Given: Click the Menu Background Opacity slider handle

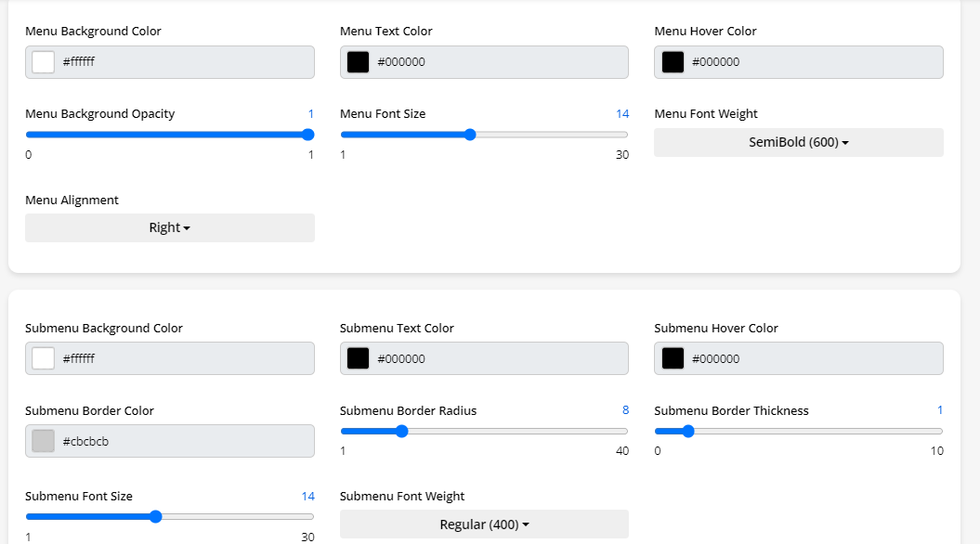Looking at the screenshot, I should point(308,135).
